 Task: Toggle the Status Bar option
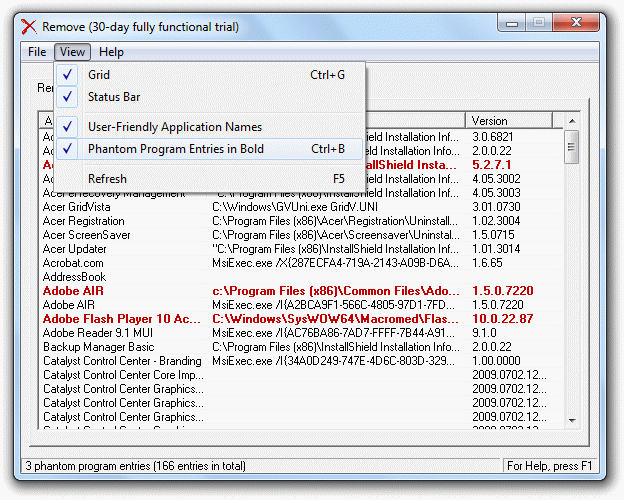tap(209, 97)
